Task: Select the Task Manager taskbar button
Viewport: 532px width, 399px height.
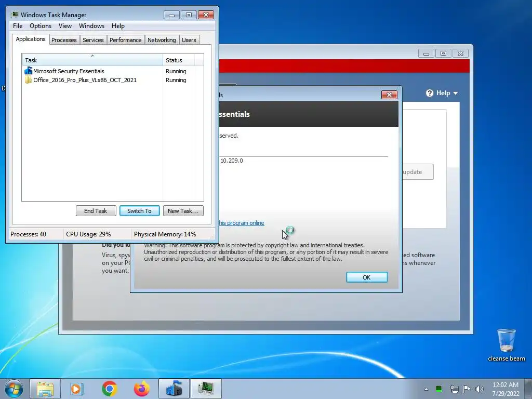Action: click(206, 389)
